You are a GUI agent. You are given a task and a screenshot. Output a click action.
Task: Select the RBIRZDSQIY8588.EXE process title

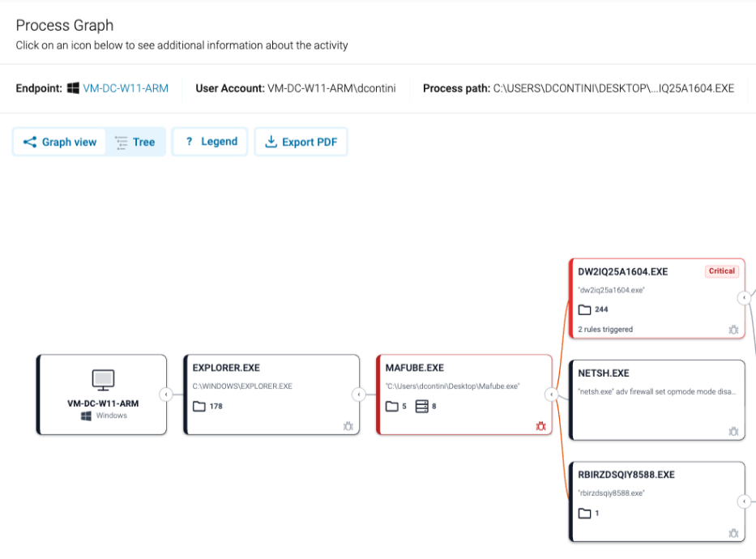(626, 475)
